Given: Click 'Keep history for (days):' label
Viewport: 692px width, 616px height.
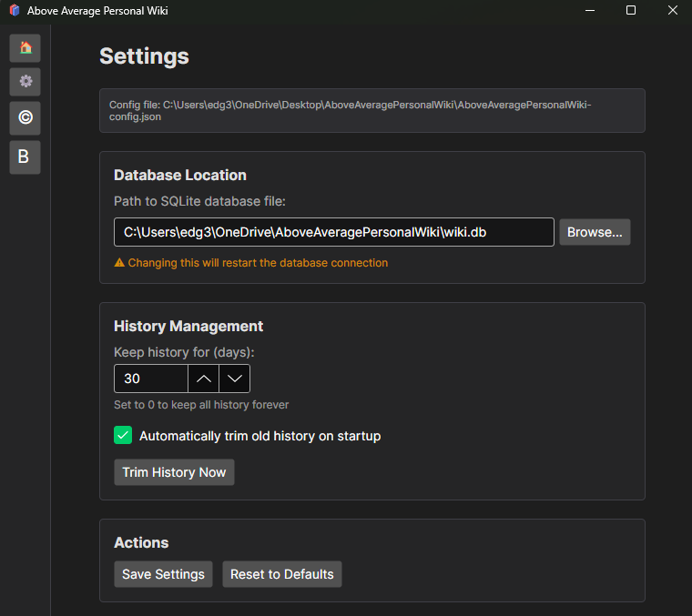Looking at the screenshot, I should pyautogui.click(x=184, y=352).
